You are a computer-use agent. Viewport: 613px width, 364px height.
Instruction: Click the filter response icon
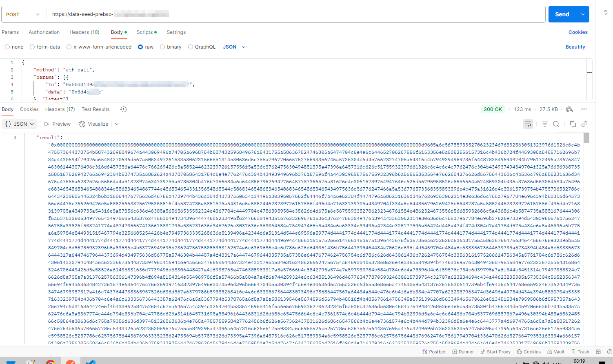(x=544, y=124)
